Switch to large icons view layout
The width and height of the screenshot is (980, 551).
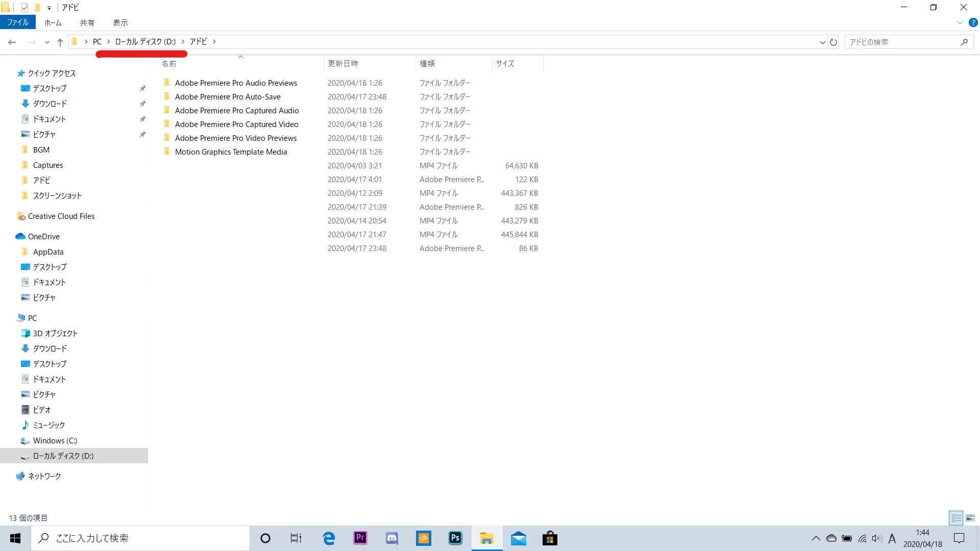pos(970,518)
